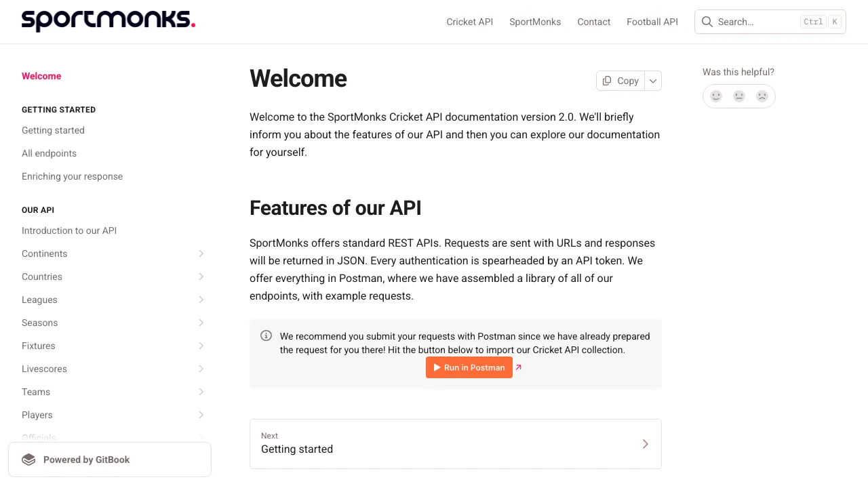Click the Copy page button
The image size is (868, 488).
tap(620, 81)
